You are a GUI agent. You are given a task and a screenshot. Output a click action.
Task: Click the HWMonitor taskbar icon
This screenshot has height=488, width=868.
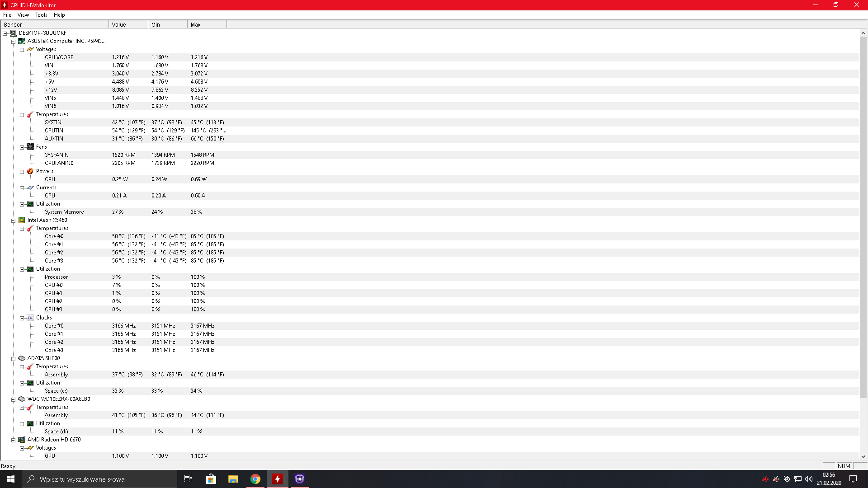(278, 479)
